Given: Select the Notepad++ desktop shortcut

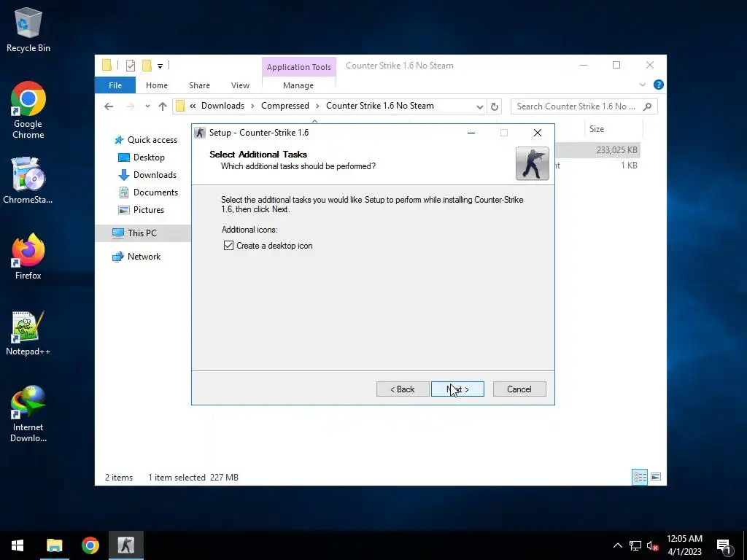Looking at the screenshot, I should coord(28,332).
